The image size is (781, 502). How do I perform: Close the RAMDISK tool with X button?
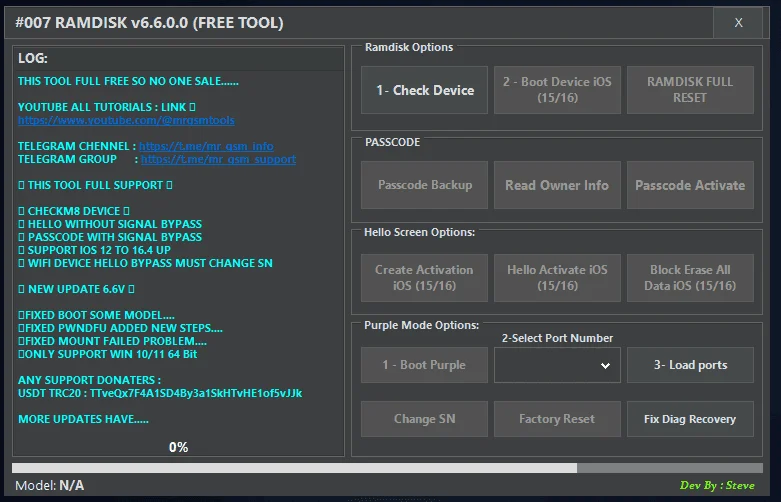click(738, 22)
